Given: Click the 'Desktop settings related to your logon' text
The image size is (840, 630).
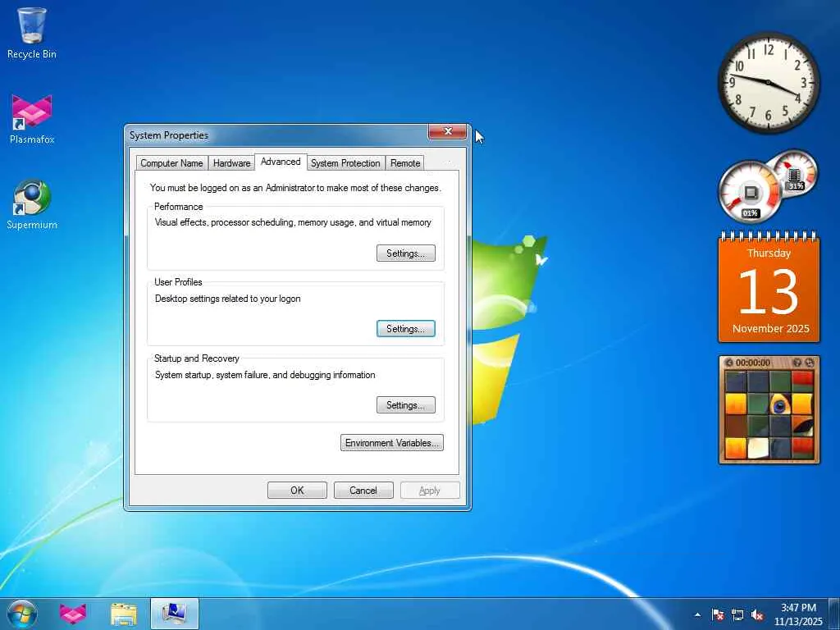Looking at the screenshot, I should [x=228, y=299].
